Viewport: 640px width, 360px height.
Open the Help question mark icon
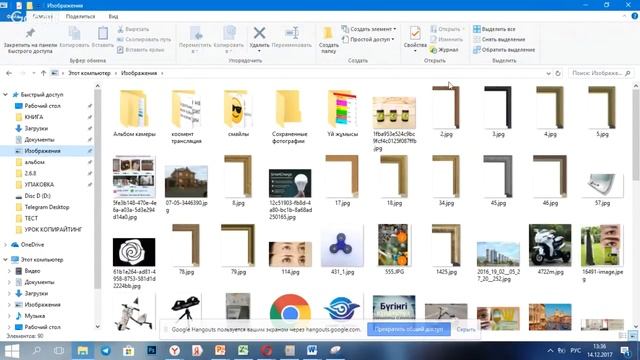[635, 16]
